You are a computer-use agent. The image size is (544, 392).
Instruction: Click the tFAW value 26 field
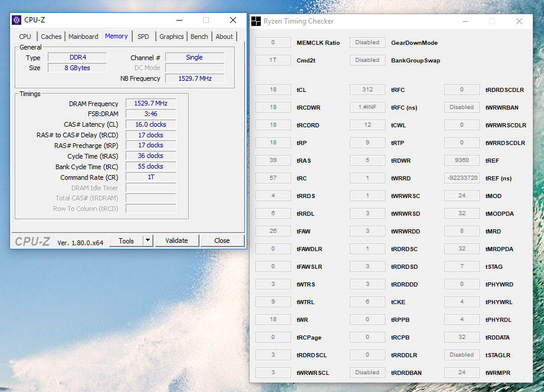(x=273, y=231)
